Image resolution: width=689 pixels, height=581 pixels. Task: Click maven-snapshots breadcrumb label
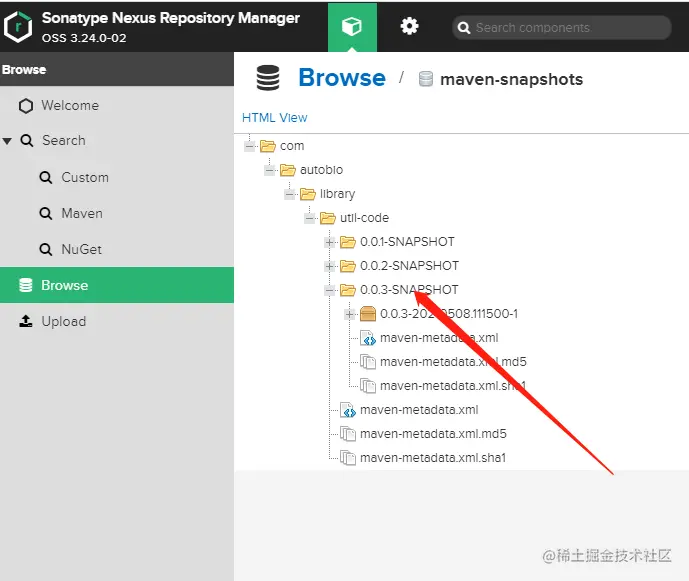tap(511, 80)
